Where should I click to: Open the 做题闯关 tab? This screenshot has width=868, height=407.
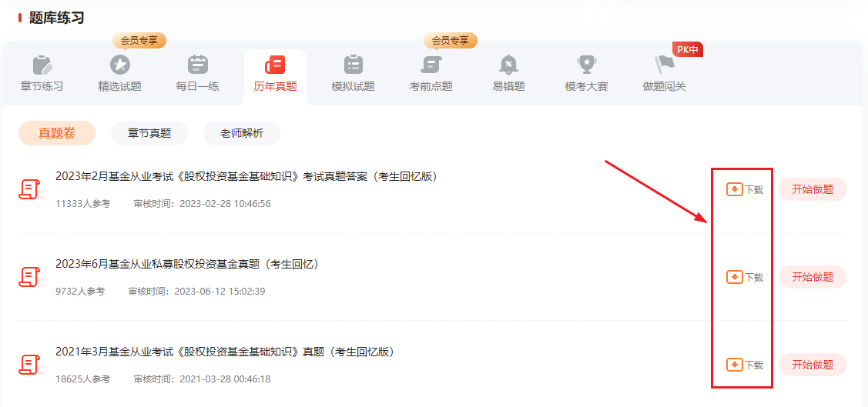pos(664,87)
